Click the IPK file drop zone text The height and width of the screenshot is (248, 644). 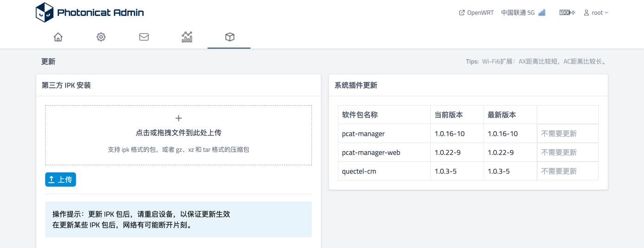tap(178, 133)
